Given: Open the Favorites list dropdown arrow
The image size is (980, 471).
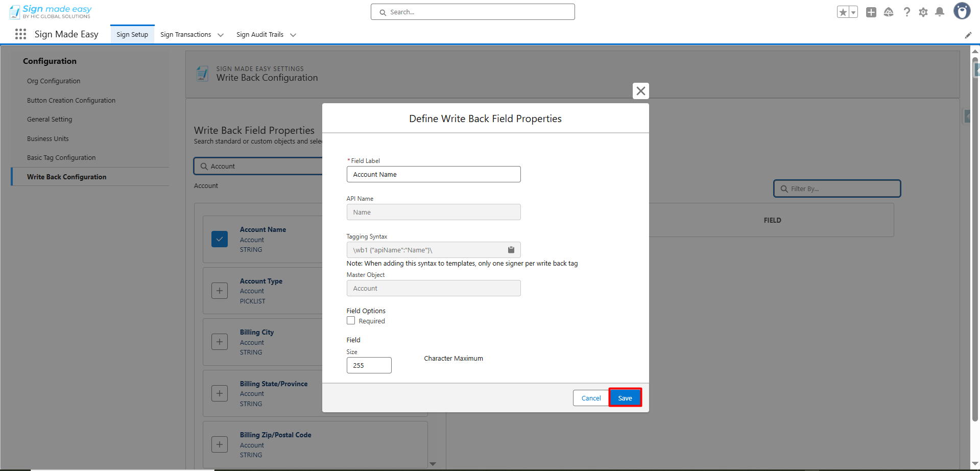Looking at the screenshot, I should click(853, 12).
